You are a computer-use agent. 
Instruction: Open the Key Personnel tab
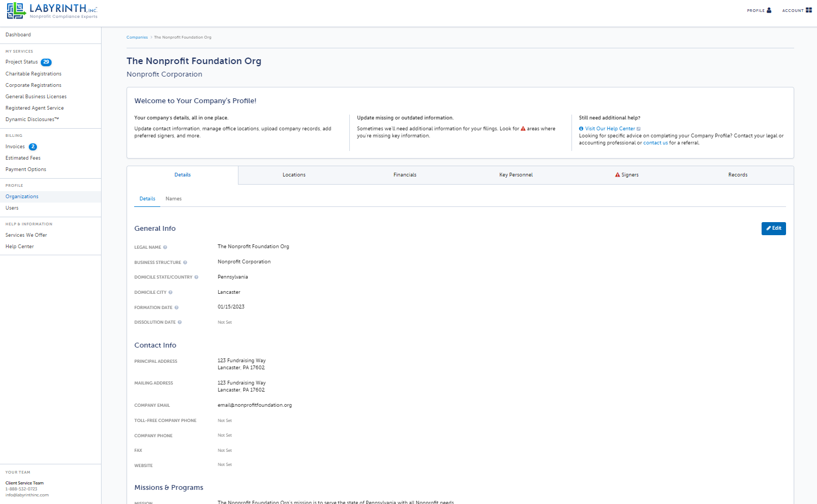pyautogui.click(x=516, y=175)
